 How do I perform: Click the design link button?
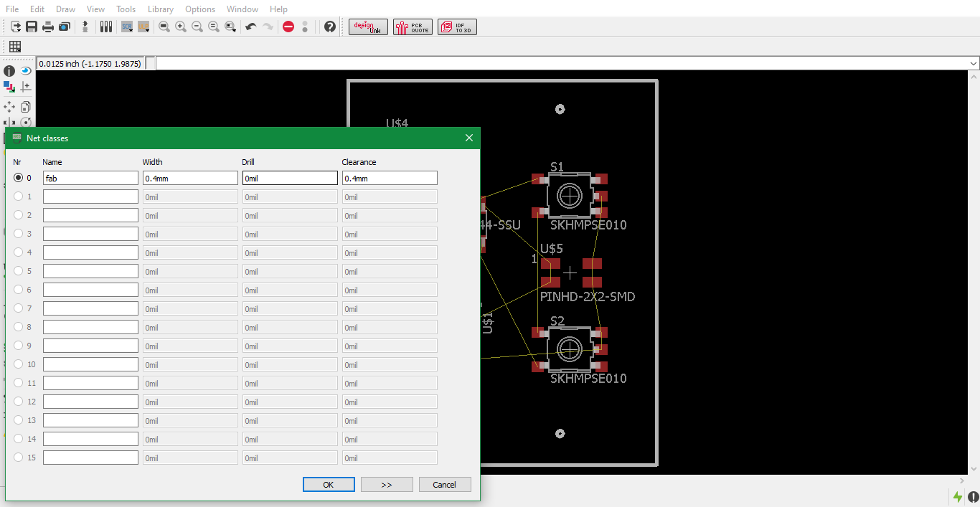pos(369,27)
